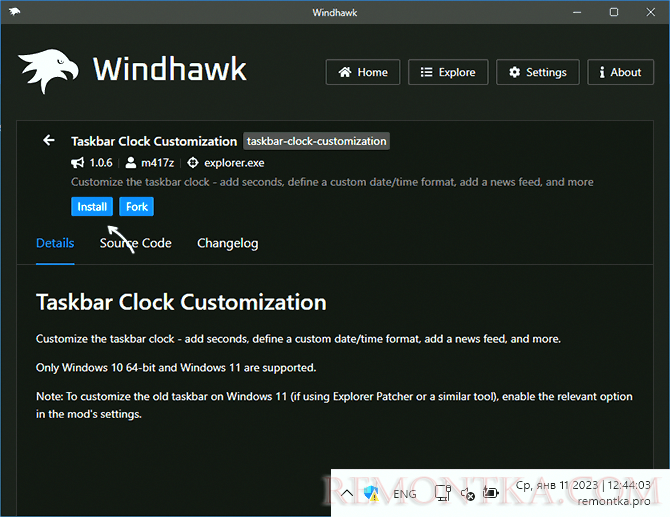Maximize the Windhawk window
Image resolution: width=670 pixels, height=517 pixels.
[614, 12]
